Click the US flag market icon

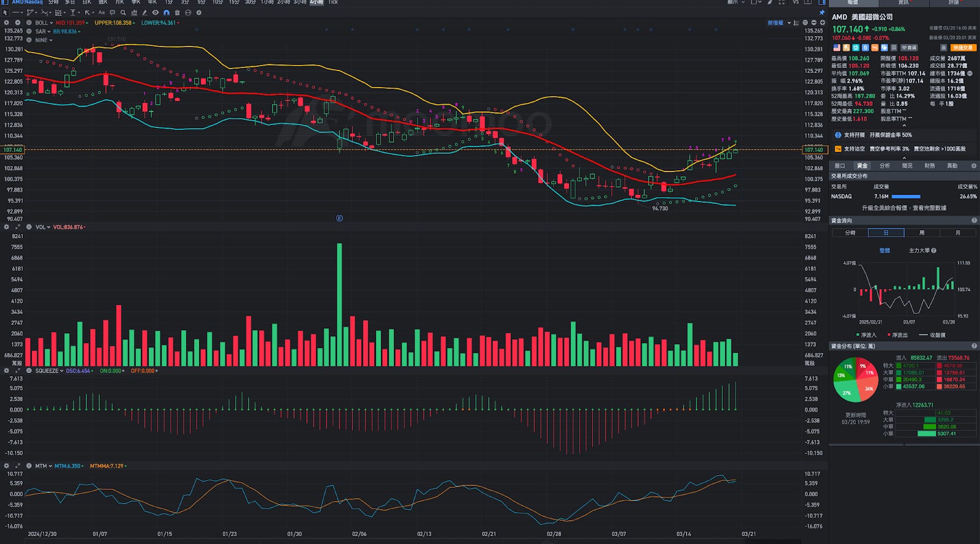[837, 48]
